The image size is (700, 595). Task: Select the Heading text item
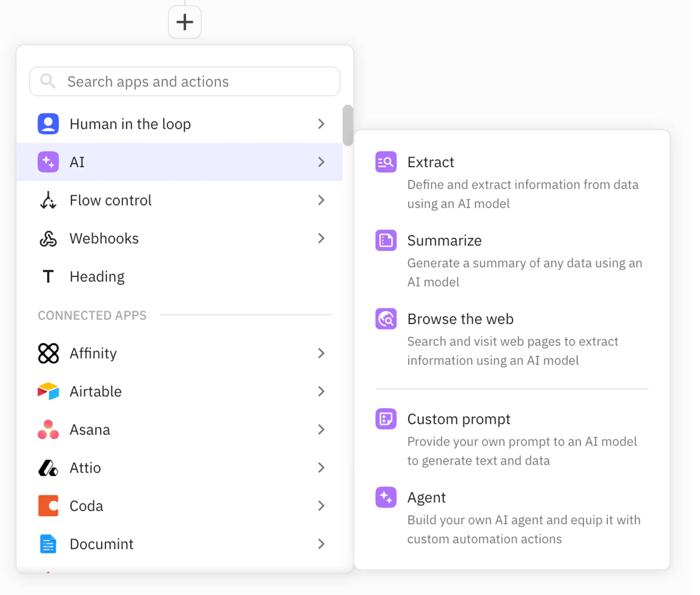coord(97,276)
